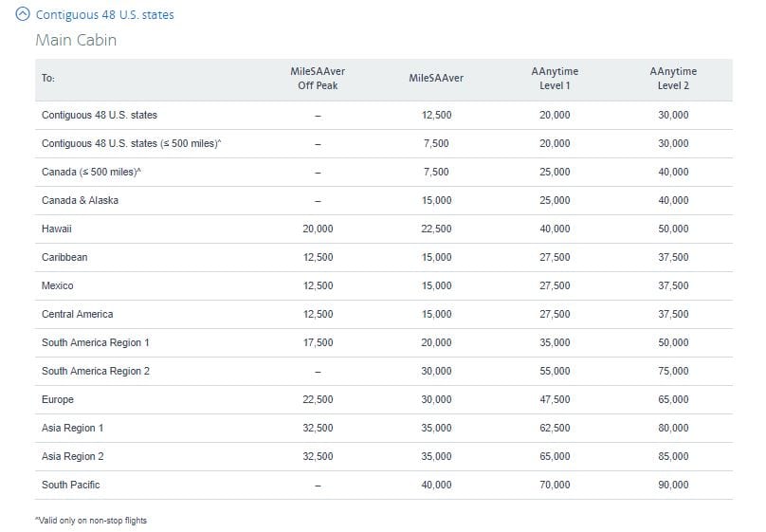Viewport: 766px width, 532px height.
Task: Select Europe's 22,500 Off Peak value
Action: (x=318, y=399)
